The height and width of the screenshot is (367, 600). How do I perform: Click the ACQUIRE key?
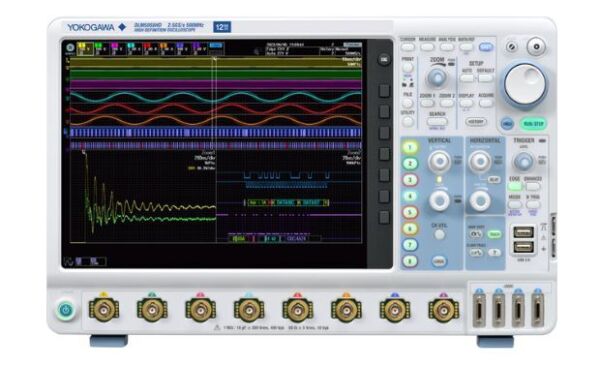click(486, 103)
